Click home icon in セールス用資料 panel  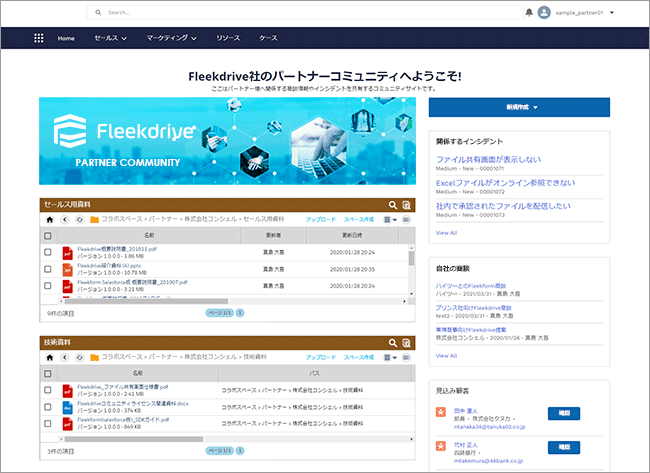[x=50, y=219]
